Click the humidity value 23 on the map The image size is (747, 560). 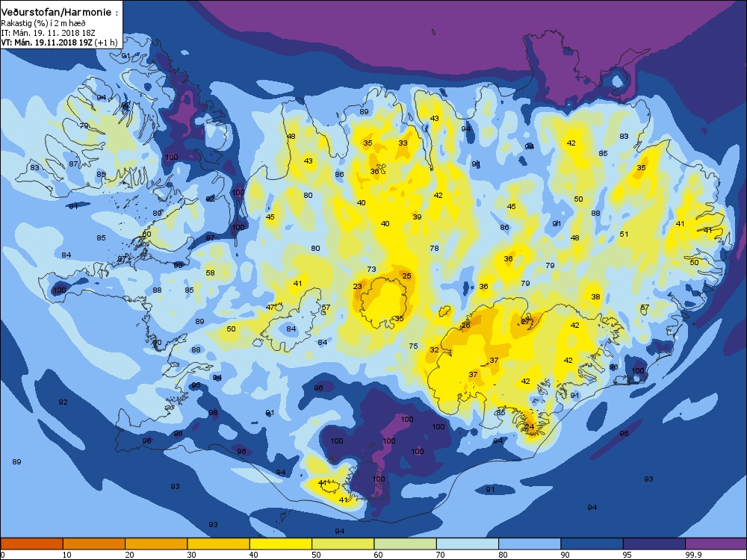click(357, 286)
